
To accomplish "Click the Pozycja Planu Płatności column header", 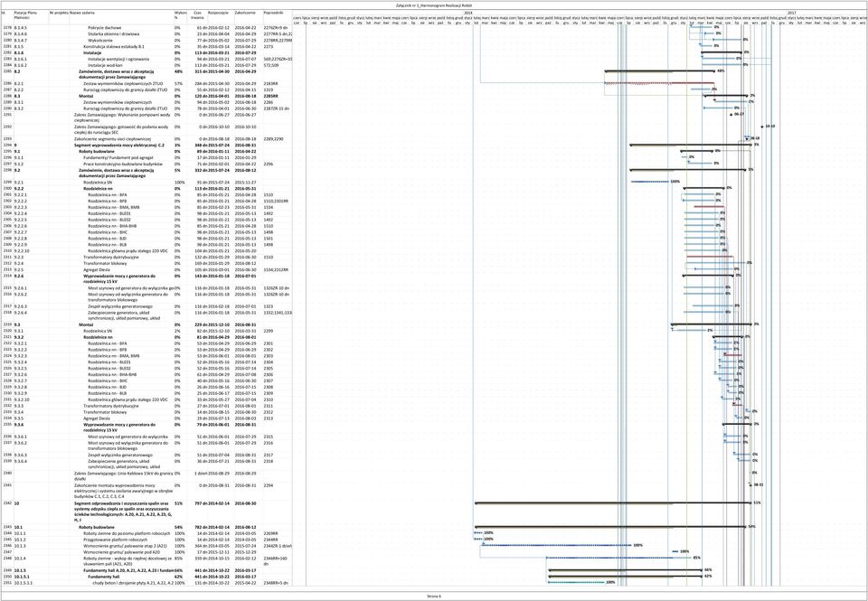I will pos(25,14).
